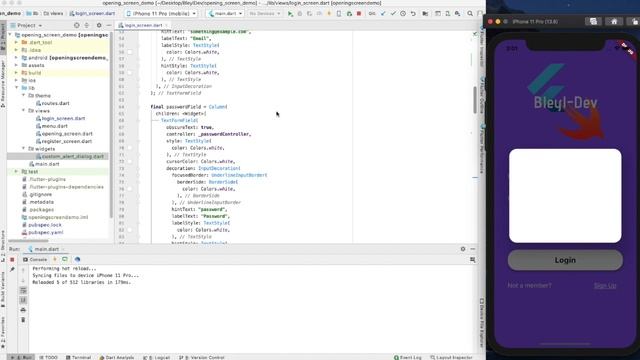640x360 pixels.
Task: Click simulator home button icon
Action: click(x=614, y=22)
